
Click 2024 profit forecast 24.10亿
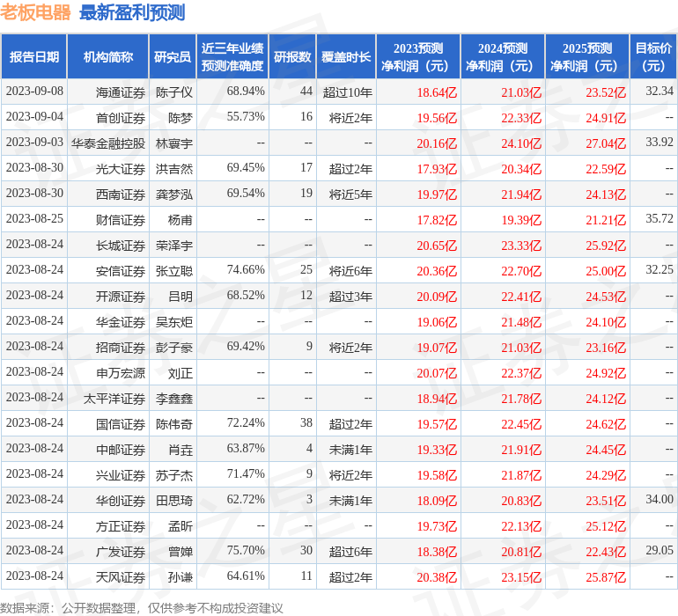point(521,143)
